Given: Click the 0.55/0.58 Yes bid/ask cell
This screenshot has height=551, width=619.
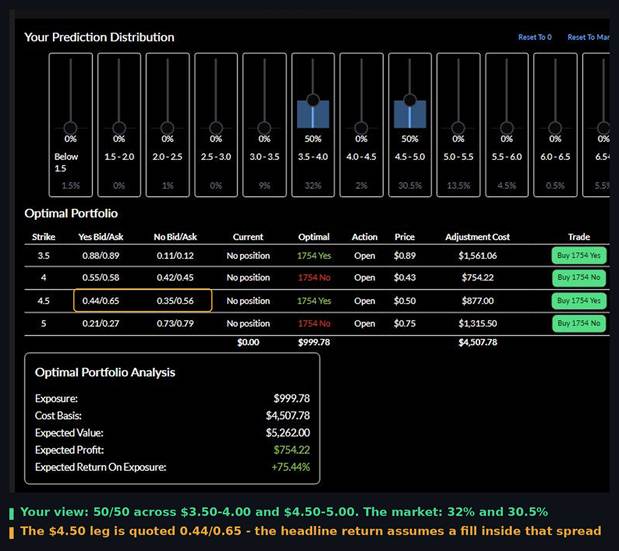Looking at the screenshot, I should (101, 277).
